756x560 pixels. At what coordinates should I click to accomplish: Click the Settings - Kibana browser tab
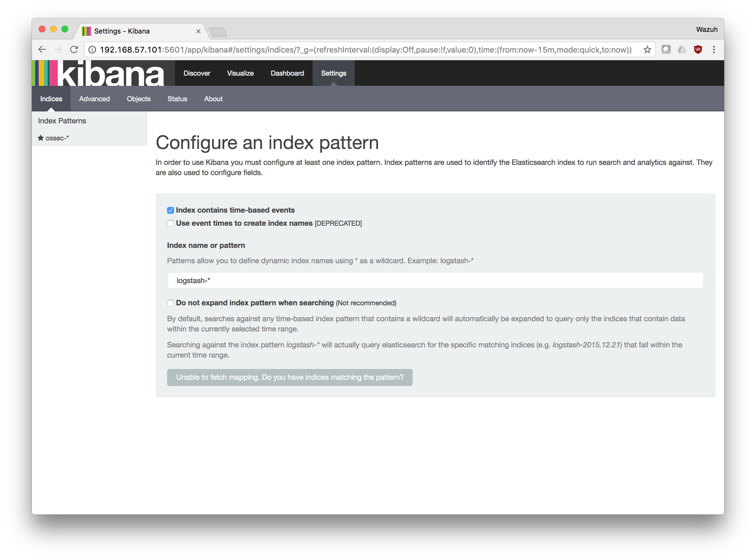coord(141,31)
